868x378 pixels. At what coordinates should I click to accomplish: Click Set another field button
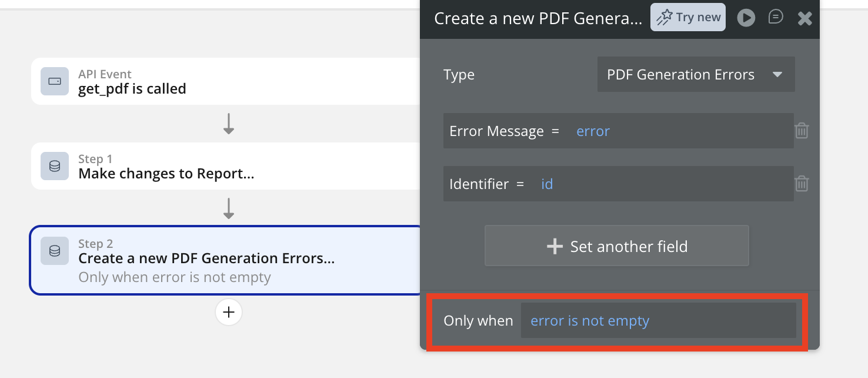[617, 246]
